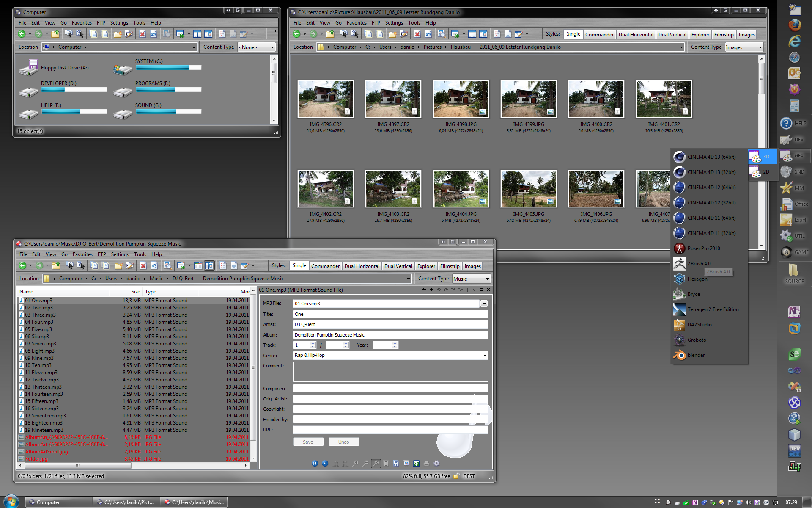Toggle the folder tree button in the Computer window toolbar
The height and width of the screenshot is (508, 812).
[197, 34]
